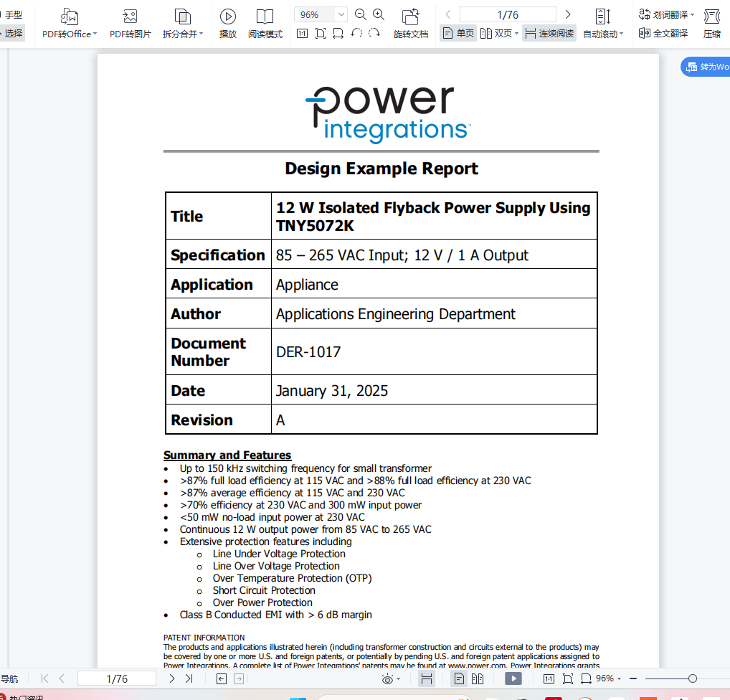Open the 96% zoom dropdown in toolbar
730x700 pixels.
point(341,14)
